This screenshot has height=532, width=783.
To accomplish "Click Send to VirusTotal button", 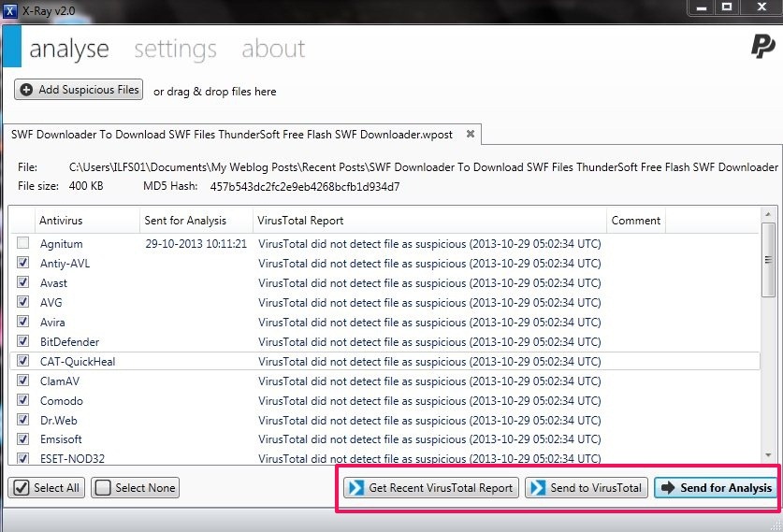I will click(587, 487).
